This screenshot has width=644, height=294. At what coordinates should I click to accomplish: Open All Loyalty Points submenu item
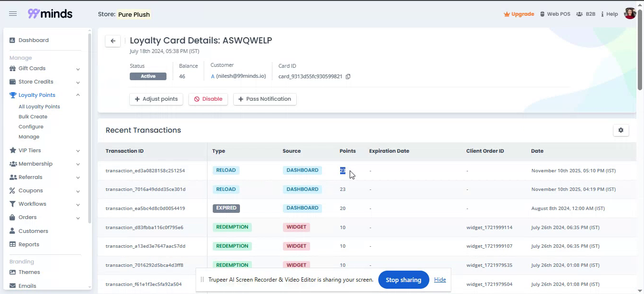39,107
